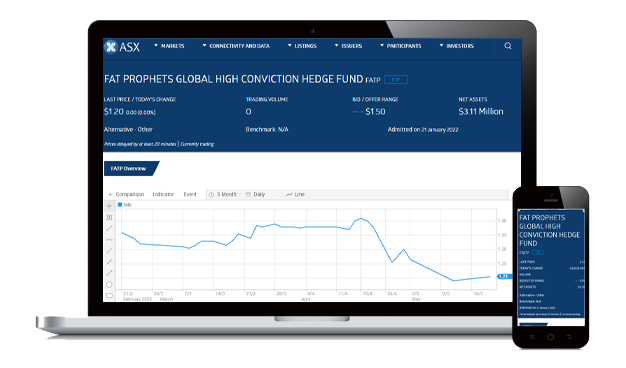Screen dimensions: 626x368
Task: Open the Issuers menu
Action: [x=348, y=46]
